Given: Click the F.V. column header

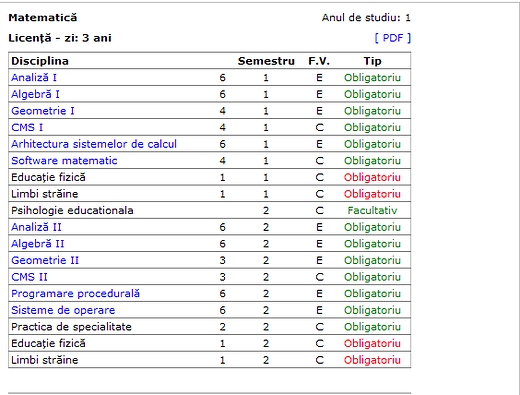Looking at the screenshot, I should [319, 61].
